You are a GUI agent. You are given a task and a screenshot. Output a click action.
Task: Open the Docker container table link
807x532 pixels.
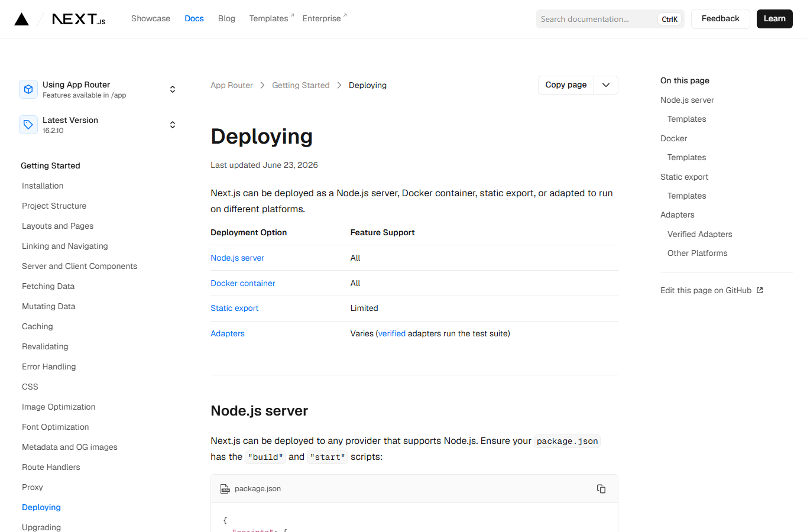[x=243, y=284]
